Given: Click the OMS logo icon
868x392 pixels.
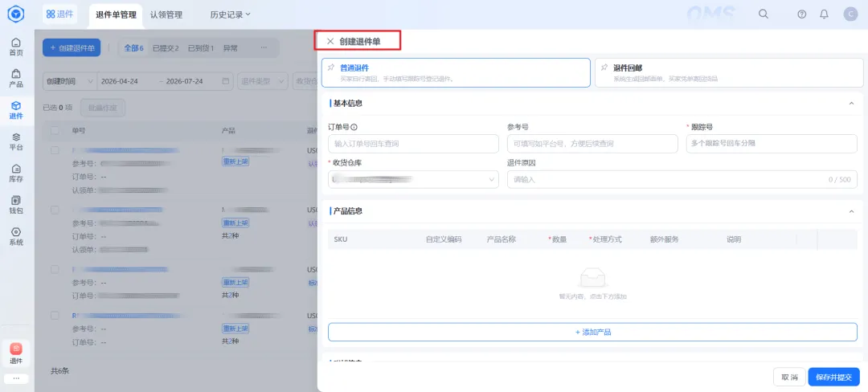Looking at the screenshot, I should point(16,14).
